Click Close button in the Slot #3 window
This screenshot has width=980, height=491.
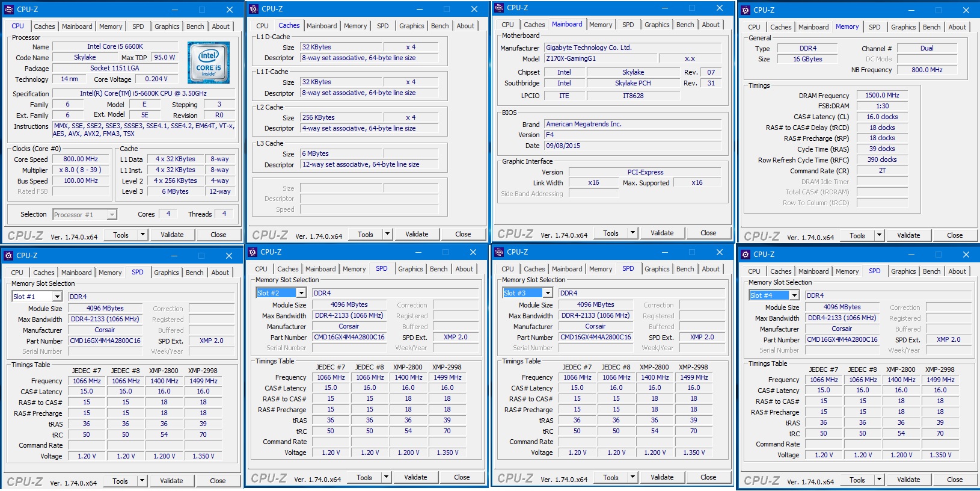click(x=708, y=477)
